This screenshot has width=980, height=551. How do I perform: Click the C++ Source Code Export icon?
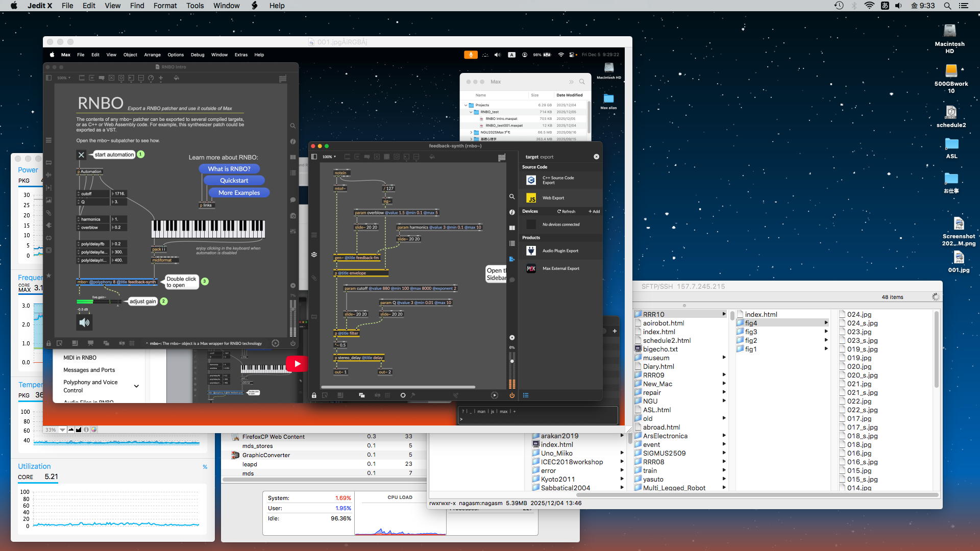[531, 180]
